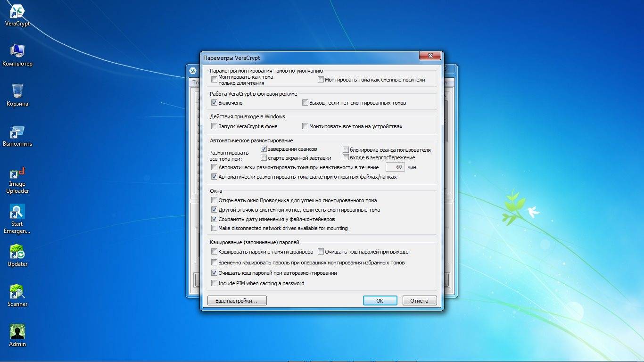Uncheck размонтировать даже при открытых файлах/папках
Image resolution: width=644 pixels, height=362 pixels.
pyautogui.click(x=215, y=177)
